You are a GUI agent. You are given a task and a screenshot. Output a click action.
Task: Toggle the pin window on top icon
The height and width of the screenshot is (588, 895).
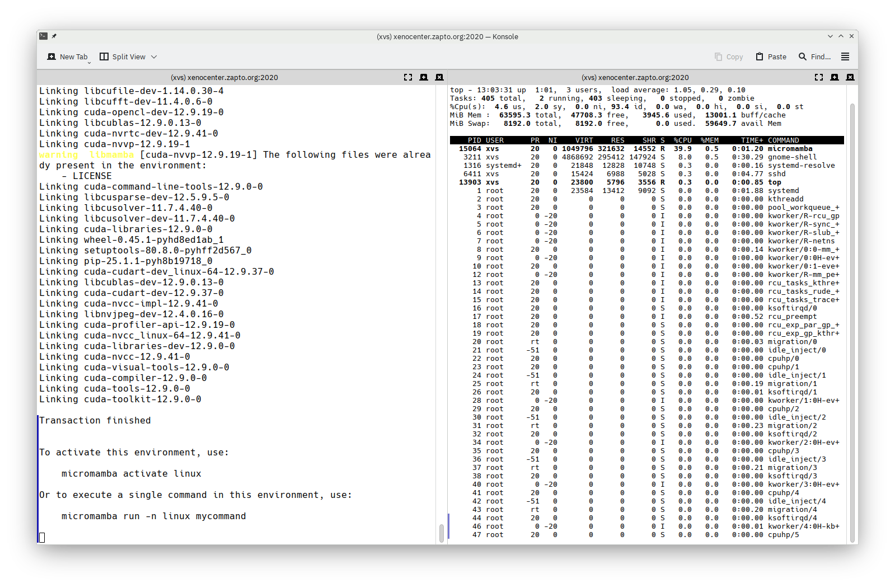pos(54,36)
